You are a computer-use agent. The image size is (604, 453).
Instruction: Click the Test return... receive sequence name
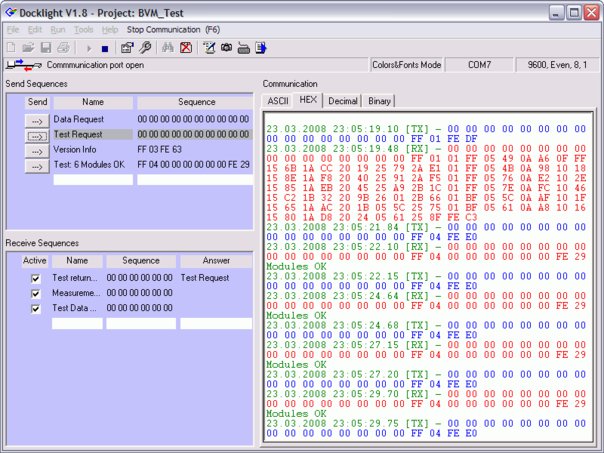point(75,278)
